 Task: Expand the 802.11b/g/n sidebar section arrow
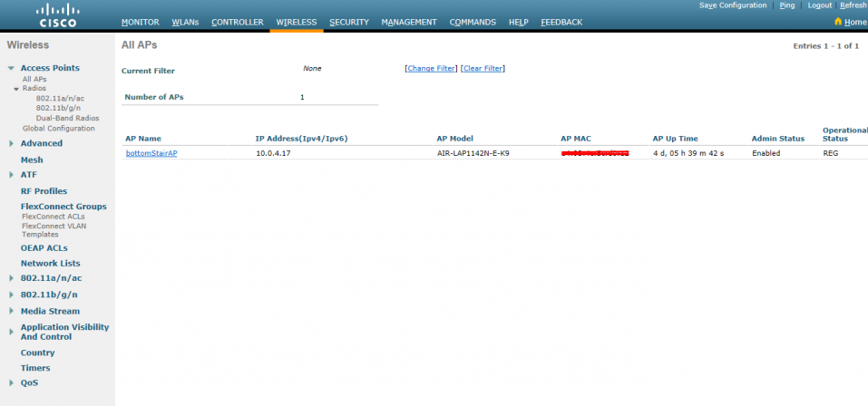click(x=11, y=295)
